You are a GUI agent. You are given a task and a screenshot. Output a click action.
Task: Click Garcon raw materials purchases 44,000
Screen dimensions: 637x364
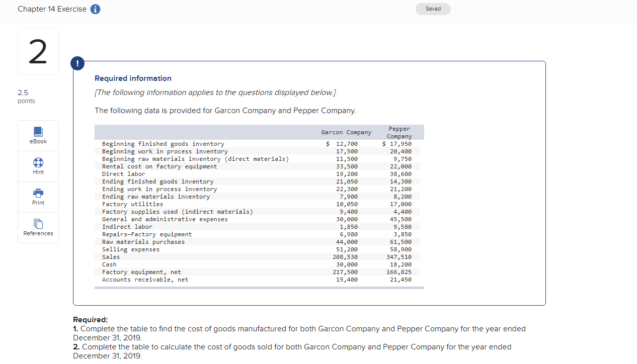(348, 242)
